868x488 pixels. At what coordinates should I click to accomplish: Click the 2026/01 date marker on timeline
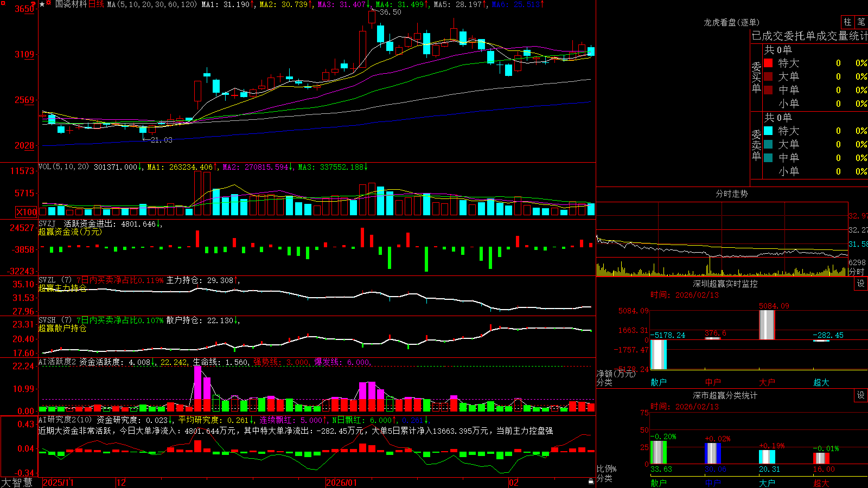coord(342,483)
